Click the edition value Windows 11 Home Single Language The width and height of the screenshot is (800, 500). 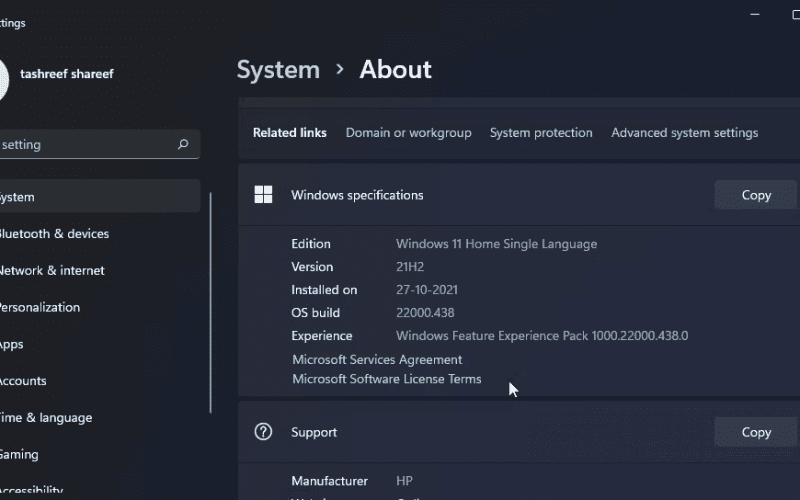click(496, 244)
